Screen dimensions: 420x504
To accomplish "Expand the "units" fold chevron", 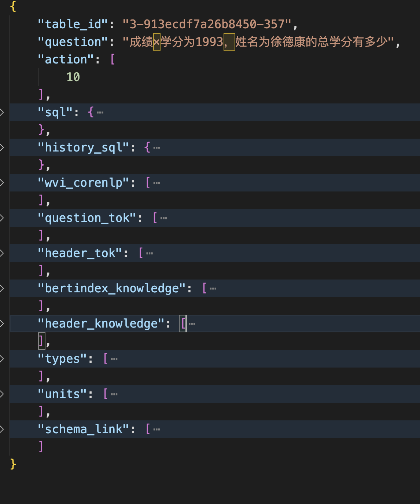I will pos(2,394).
